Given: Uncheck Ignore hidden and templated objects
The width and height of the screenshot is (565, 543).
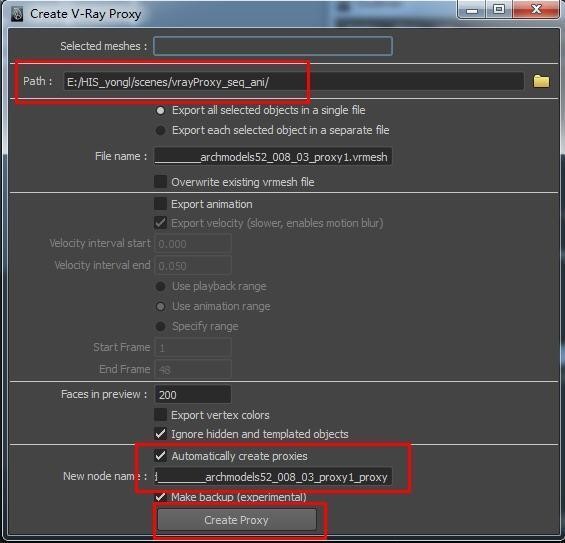Looking at the screenshot, I should point(160,434).
